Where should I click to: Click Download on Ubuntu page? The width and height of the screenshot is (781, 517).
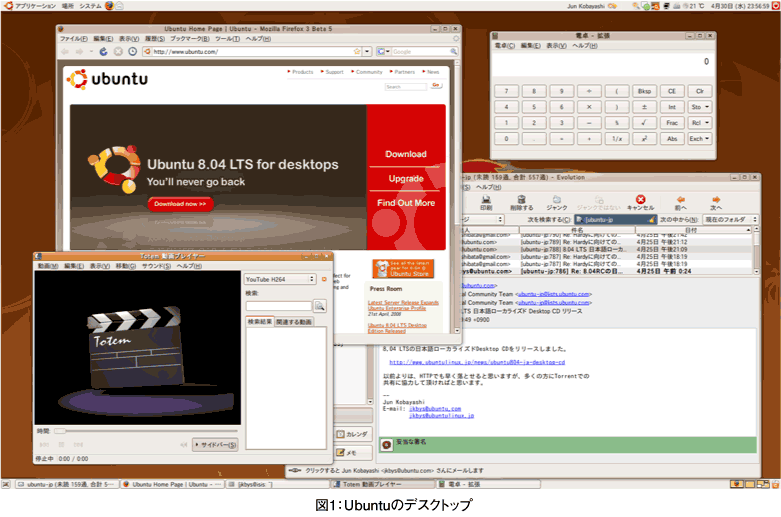406,154
